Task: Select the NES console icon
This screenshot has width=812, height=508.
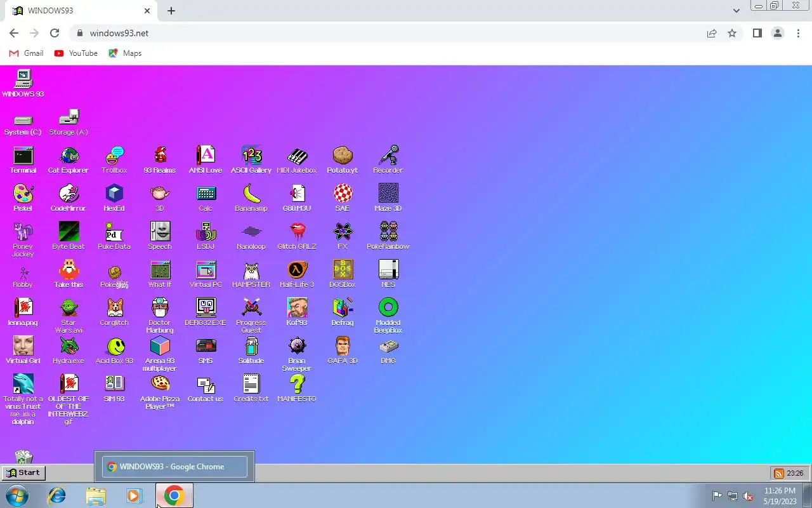Action: pyautogui.click(x=388, y=270)
